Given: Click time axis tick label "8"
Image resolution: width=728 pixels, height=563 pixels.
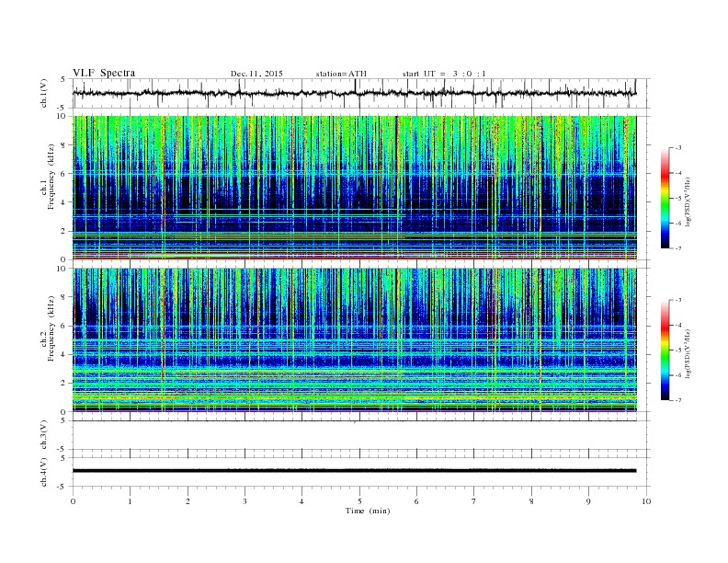Looking at the screenshot, I should pos(531,501).
